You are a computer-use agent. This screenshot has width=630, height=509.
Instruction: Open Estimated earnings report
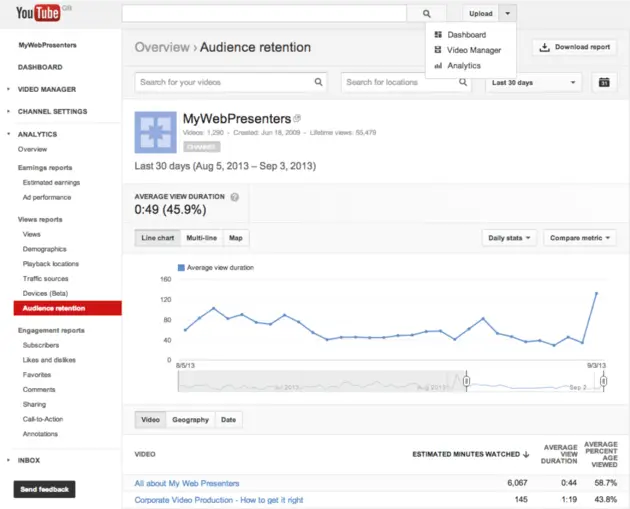click(51, 182)
